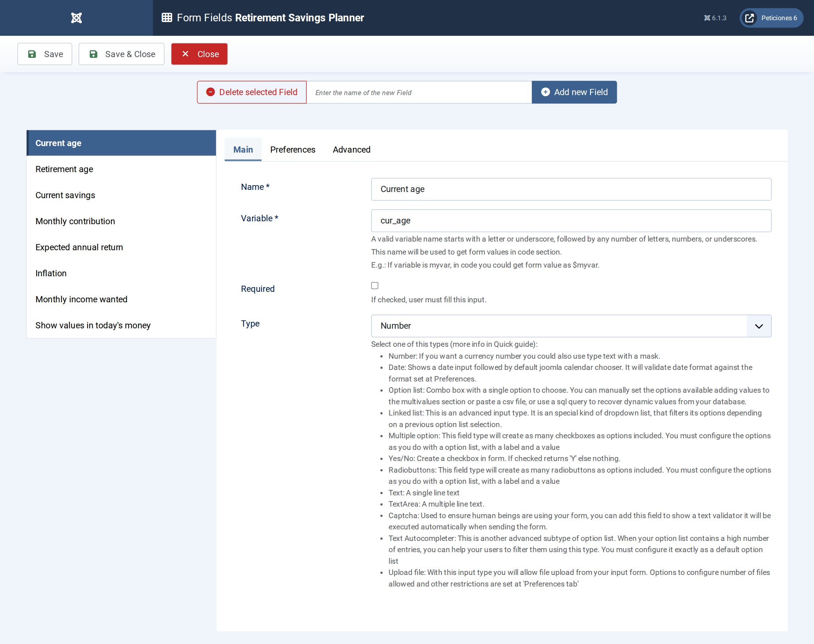Select Inflation field
Screen dimensions: 814x644
click(121, 273)
